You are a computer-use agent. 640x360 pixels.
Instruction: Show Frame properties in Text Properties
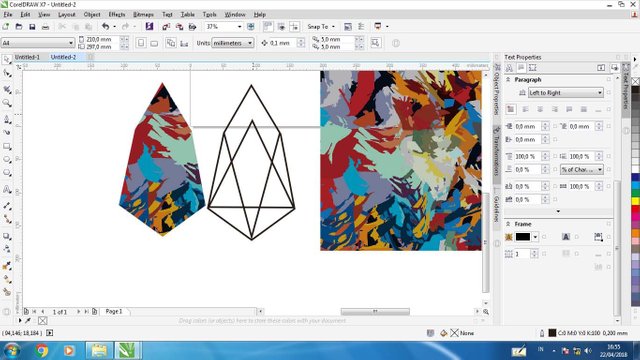[x=533, y=68]
